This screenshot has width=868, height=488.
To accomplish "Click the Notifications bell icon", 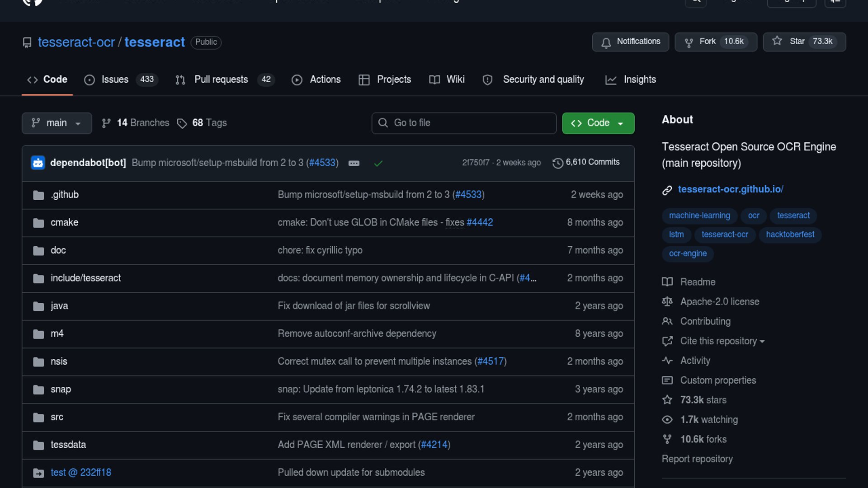I will (x=606, y=42).
